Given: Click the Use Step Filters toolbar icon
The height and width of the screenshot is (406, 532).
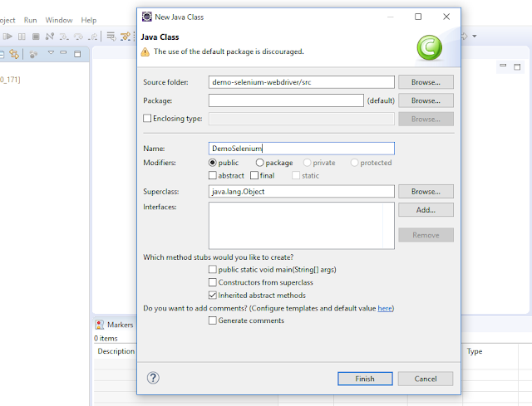Looking at the screenshot, I should click(x=126, y=37).
